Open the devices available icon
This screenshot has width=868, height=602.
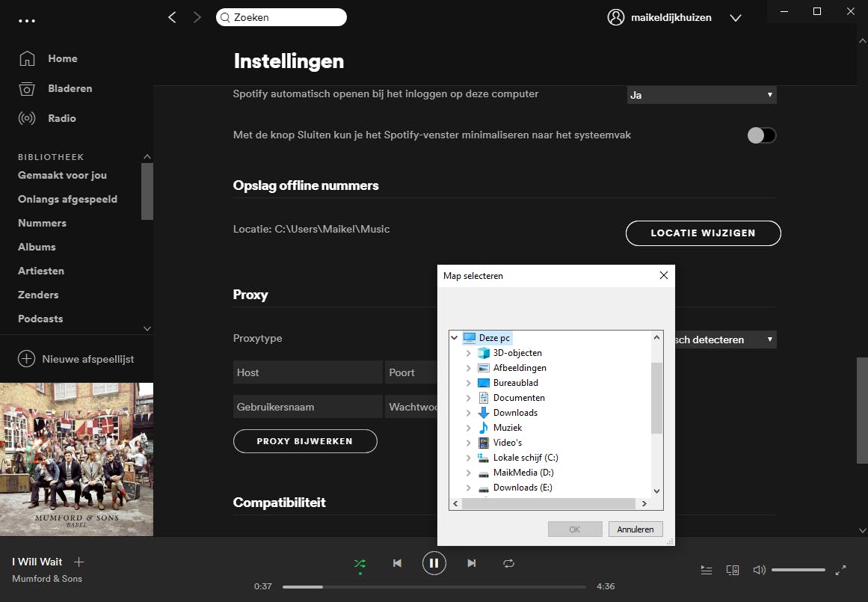pos(733,570)
